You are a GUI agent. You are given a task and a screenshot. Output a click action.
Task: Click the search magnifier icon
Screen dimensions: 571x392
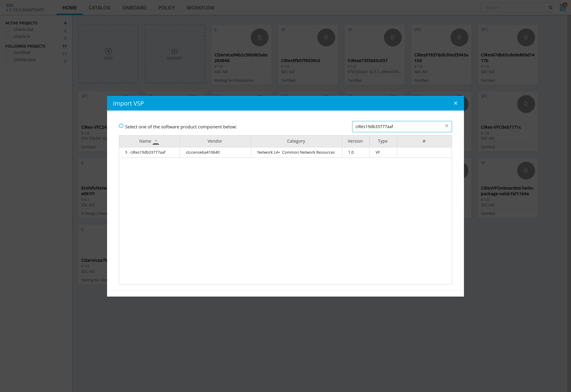click(x=550, y=7)
